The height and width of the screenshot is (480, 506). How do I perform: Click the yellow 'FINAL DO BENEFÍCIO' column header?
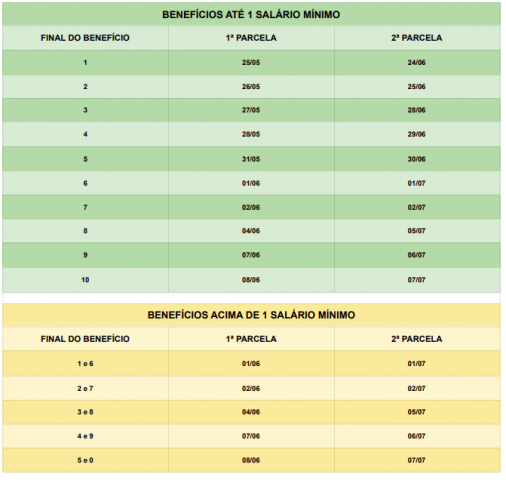(x=85, y=339)
